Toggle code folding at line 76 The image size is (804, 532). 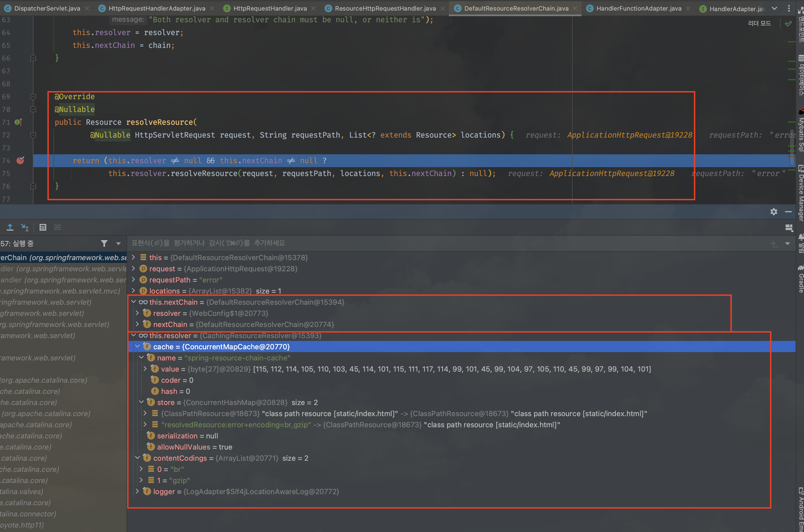33,186
